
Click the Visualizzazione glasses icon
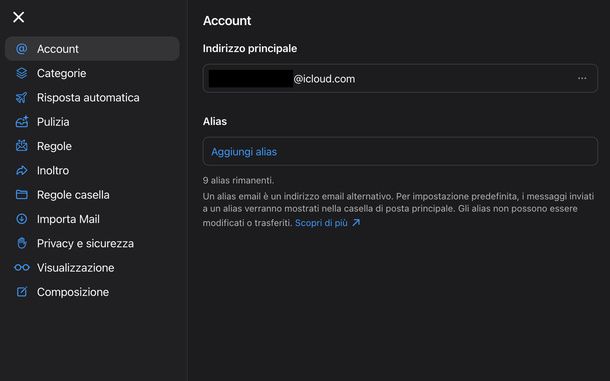point(22,267)
